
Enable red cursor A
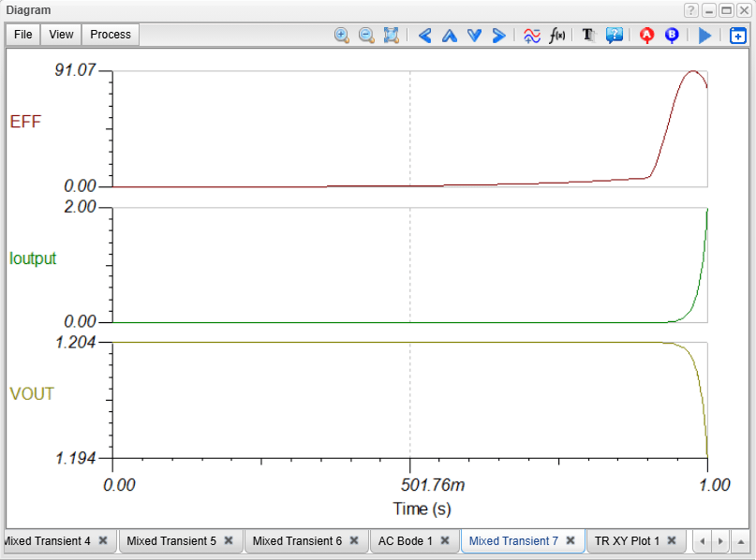645,36
